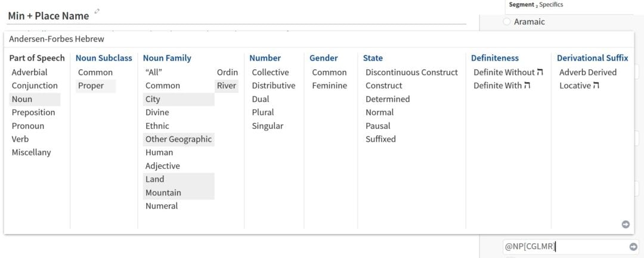This screenshot has height=258, width=644.
Task: Click the pencil edit icon beside title
Action: coord(97,11)
